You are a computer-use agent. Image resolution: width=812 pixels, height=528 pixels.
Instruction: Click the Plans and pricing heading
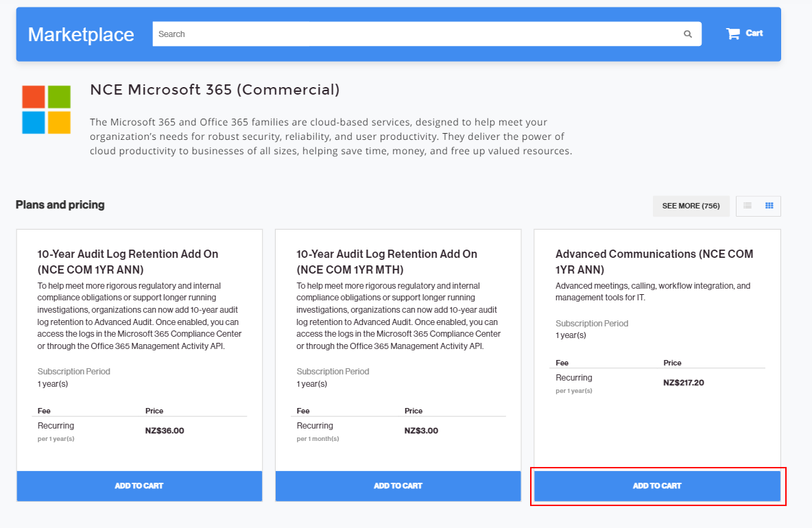click(x=60, y=205)
